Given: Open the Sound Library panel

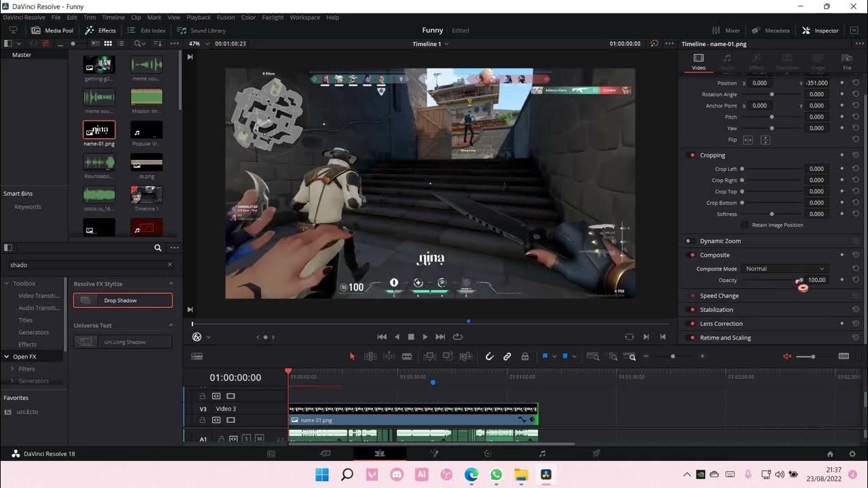Looking at the screenshot, I should (x=201, y=30).
